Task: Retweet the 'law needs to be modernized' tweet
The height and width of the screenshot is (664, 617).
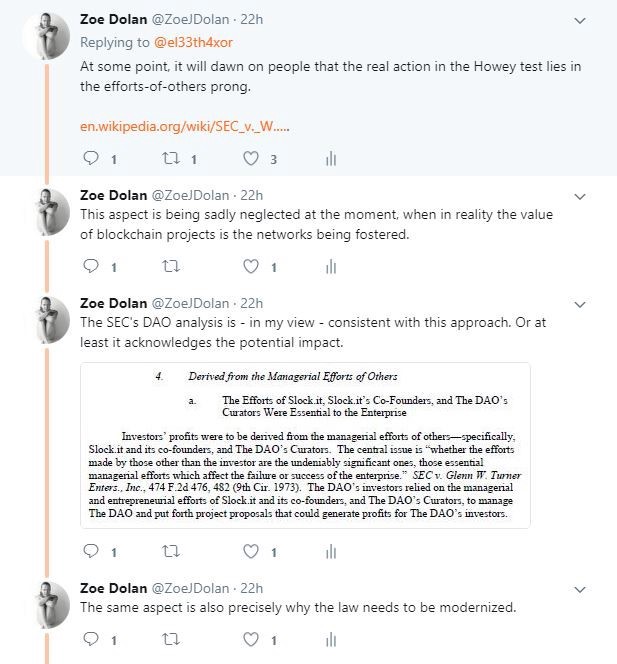Action: pyautogui.click(x=170, y=638)
